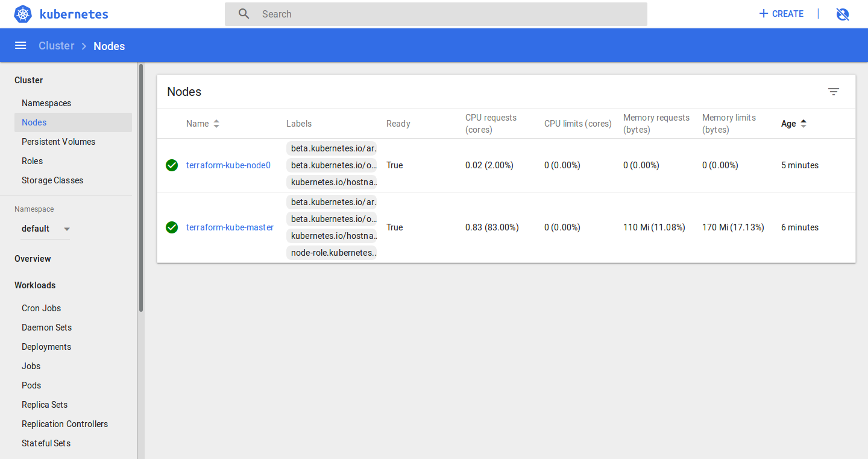Open the Overview section
This screenshot has height=459, width=868.
pos(33,259)
